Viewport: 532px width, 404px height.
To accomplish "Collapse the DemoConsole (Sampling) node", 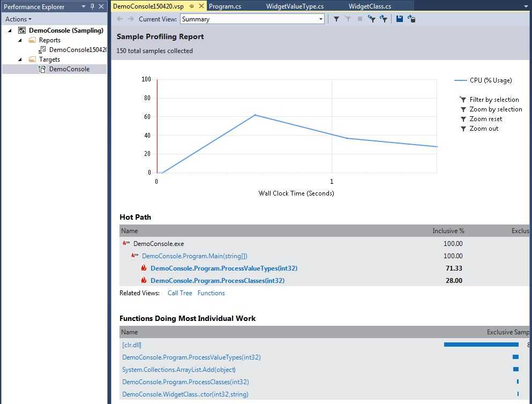I will (10, 31).
